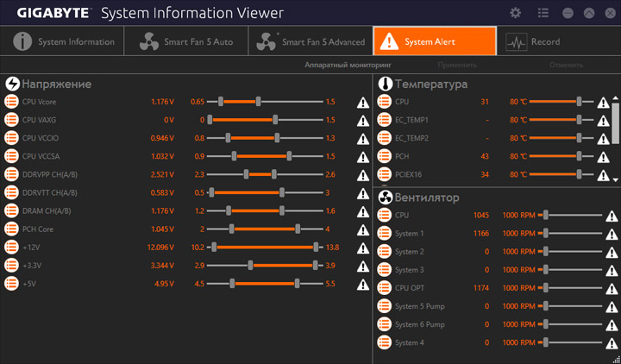This screenshot has height=364, width=621.
Task: Open the settings gear in title bar
Action: [515, 13]
